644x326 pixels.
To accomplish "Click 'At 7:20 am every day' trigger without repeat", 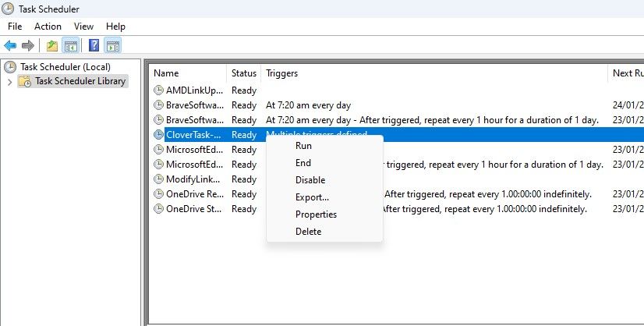I will (309, 105).
